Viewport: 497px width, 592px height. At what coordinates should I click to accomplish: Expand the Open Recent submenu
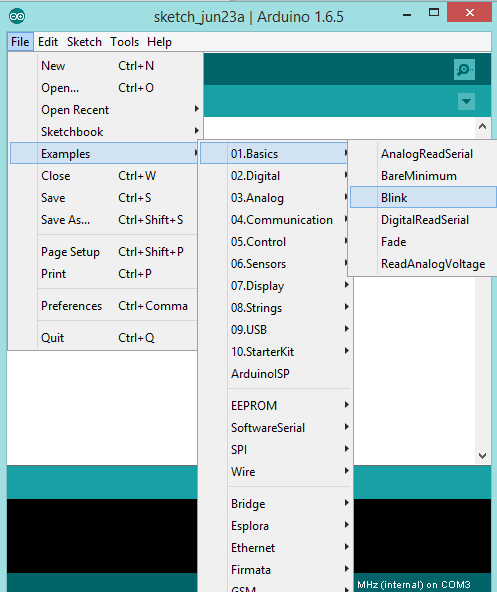coord(103,109)
